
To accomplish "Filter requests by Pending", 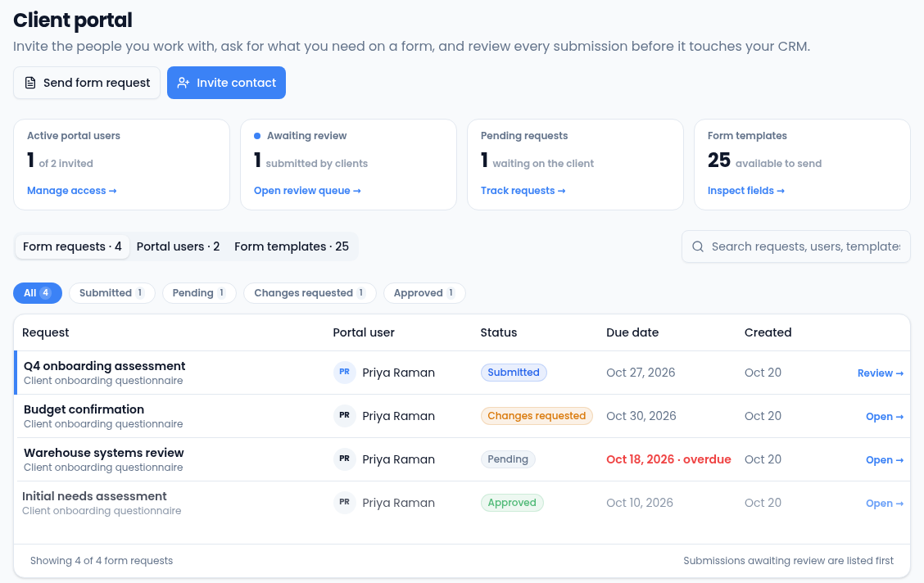I will 199,293.
